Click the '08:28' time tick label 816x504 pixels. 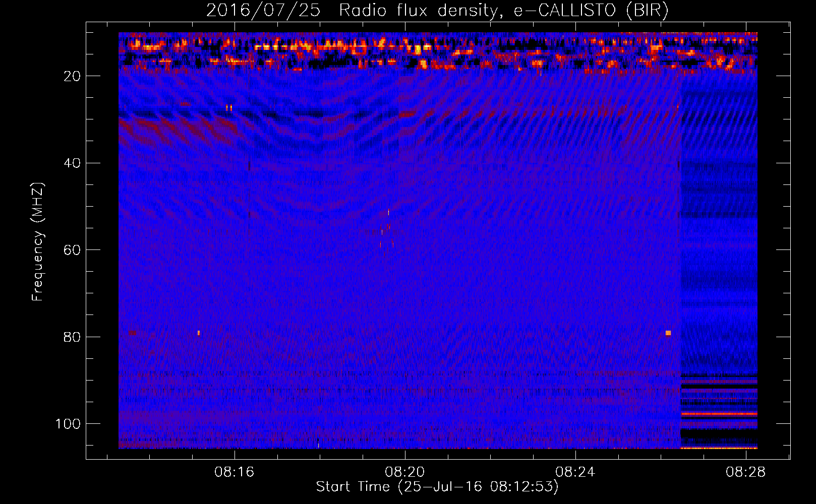point(745,472)
